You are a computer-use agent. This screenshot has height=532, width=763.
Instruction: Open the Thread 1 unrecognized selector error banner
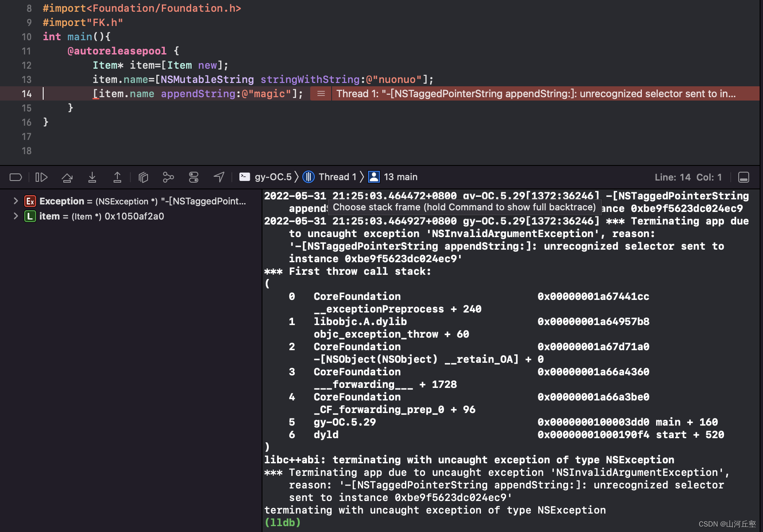[x=536, y=94]
